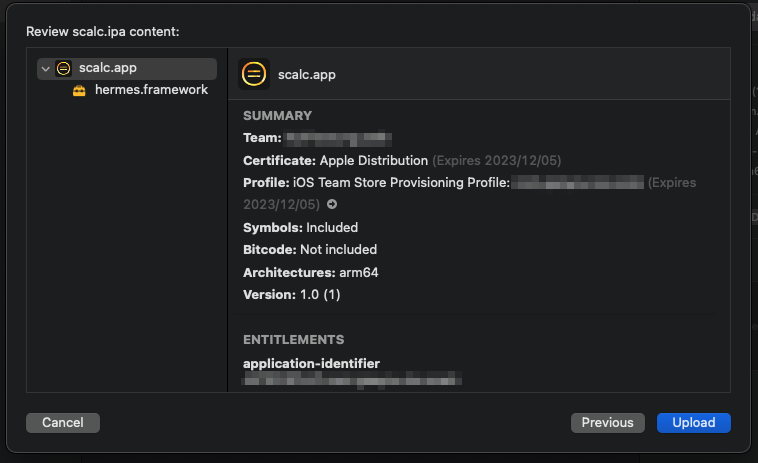Image resolution: width=758 pixels, height=463 pixels.
Task: Click the ENTITLEMENTS section heading
Action: [293, 340]
